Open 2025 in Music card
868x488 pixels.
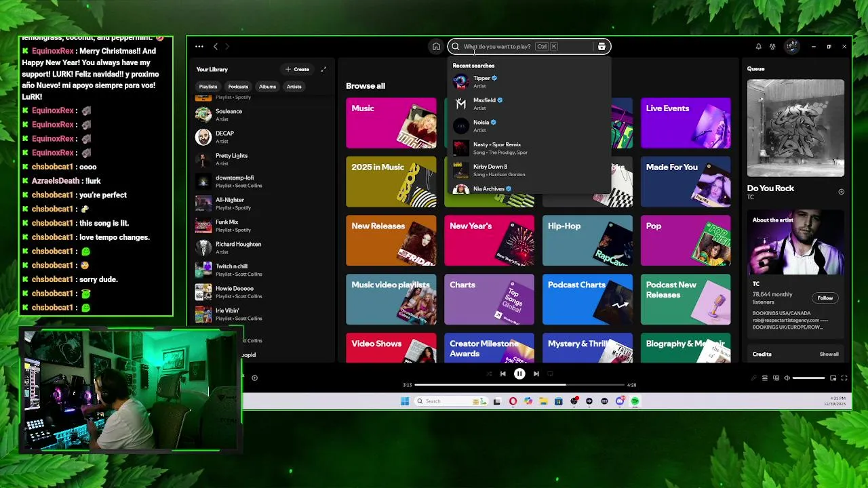[x=391, y=182]
